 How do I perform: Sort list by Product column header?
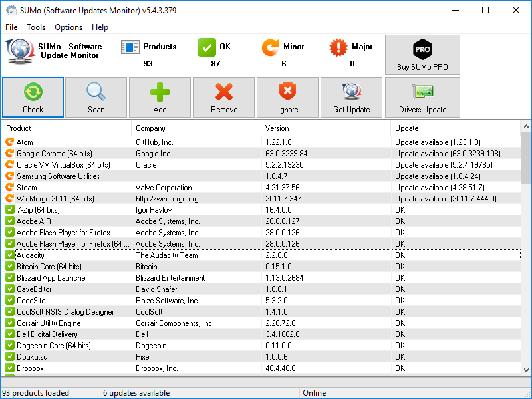66,128
